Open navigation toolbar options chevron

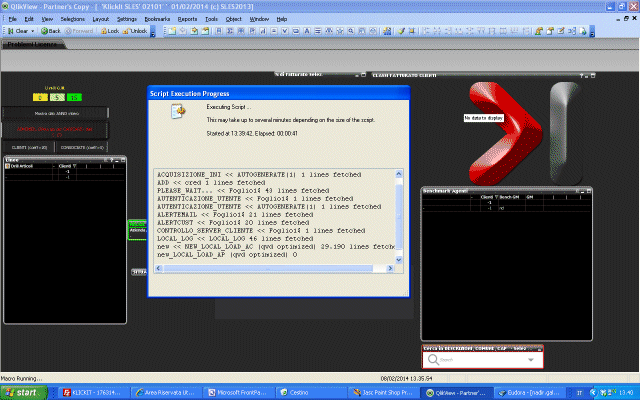click(153, 32)
